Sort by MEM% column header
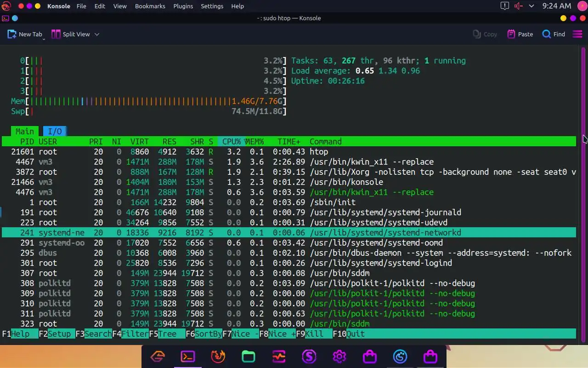Image resolution: width=588 pixels, height=368 pixels. click(254, 142)
